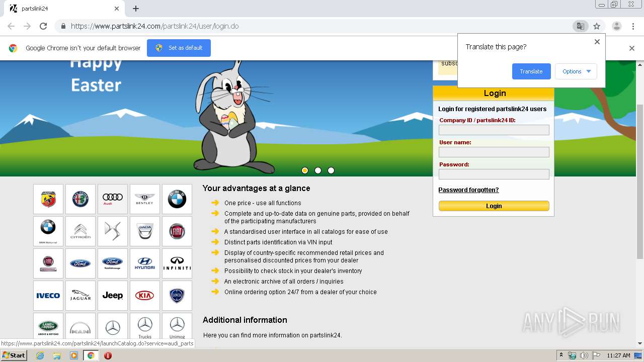Screen dimensions: 644x362
Task: Select the Citroën brand tile
Action: pyautogui.click(x=80, y=231)
